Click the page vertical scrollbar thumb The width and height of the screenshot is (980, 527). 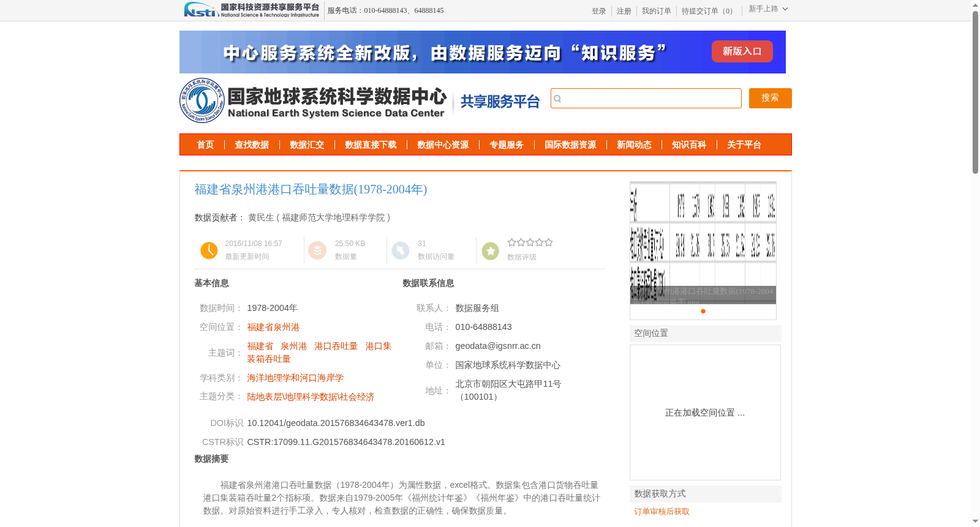(975, 92)
